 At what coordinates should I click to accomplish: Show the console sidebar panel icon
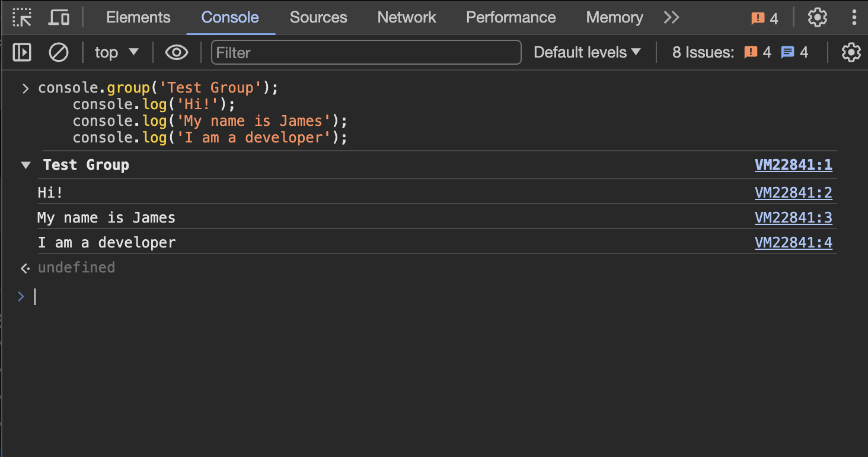point(22,52)
